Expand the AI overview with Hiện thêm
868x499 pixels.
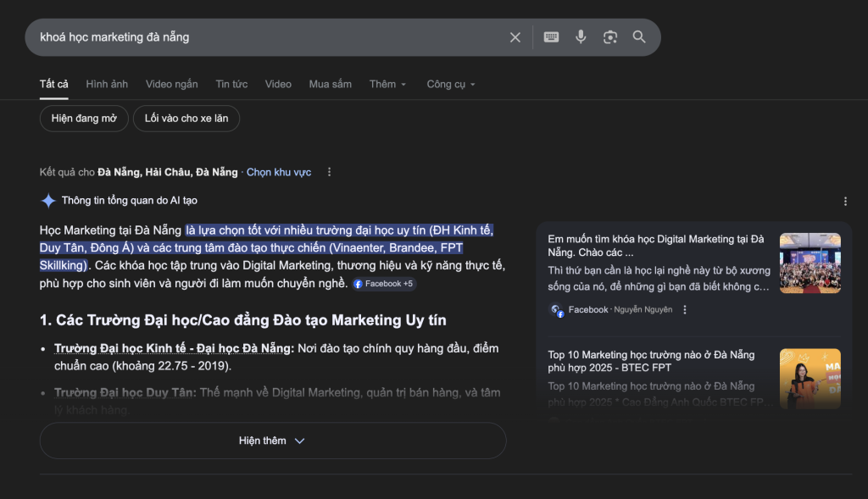(x=273, y=441)
